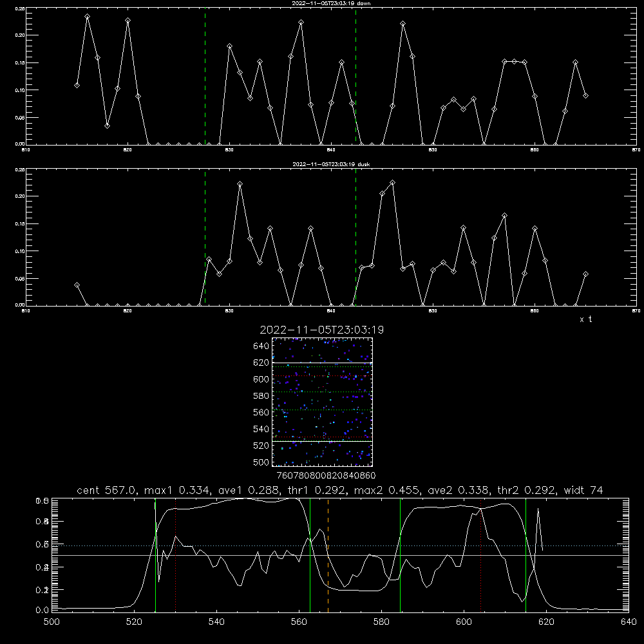Click the first peak diamond marker in the dawn plot
This screenshot has width=644, height=644.
pos(87,17)
